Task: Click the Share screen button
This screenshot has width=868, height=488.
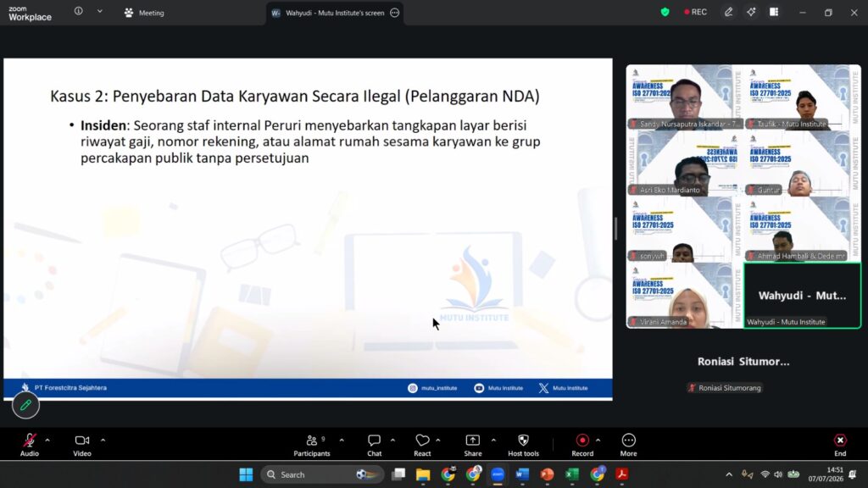Action: 473,445
